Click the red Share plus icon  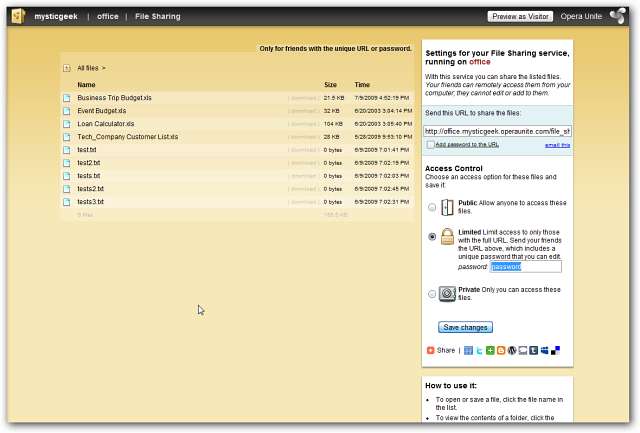pyautogui.click(x=430, y=350)
